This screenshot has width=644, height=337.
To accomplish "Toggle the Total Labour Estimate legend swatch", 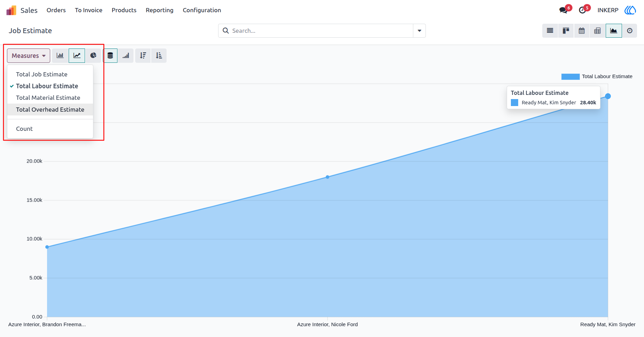I will coord(570,77).
